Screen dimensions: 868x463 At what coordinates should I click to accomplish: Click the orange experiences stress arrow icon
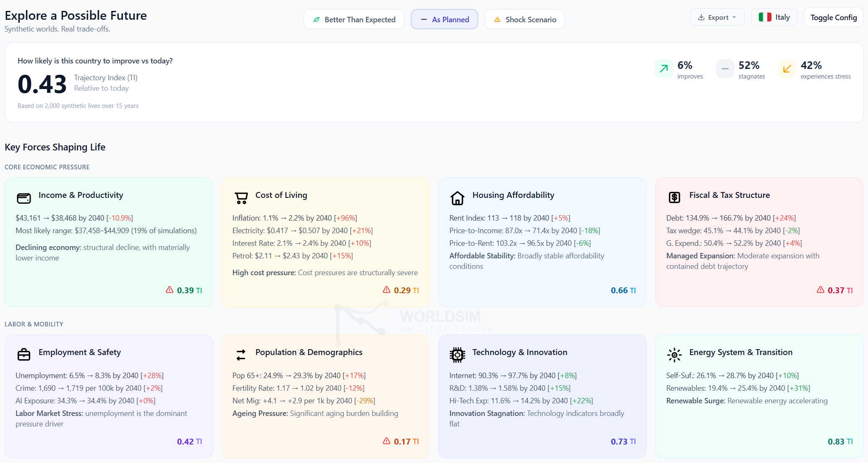pos(787,69)
